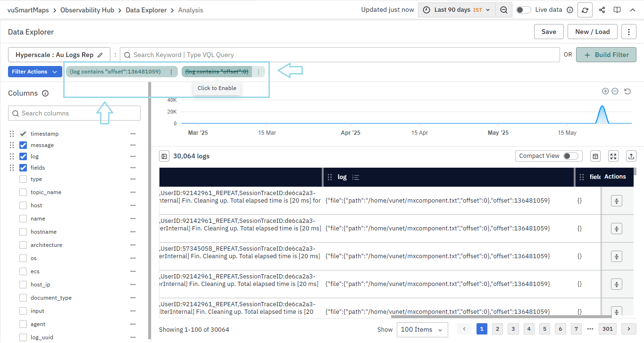Expand the 100 Items page size dropdown

[422, 330]
